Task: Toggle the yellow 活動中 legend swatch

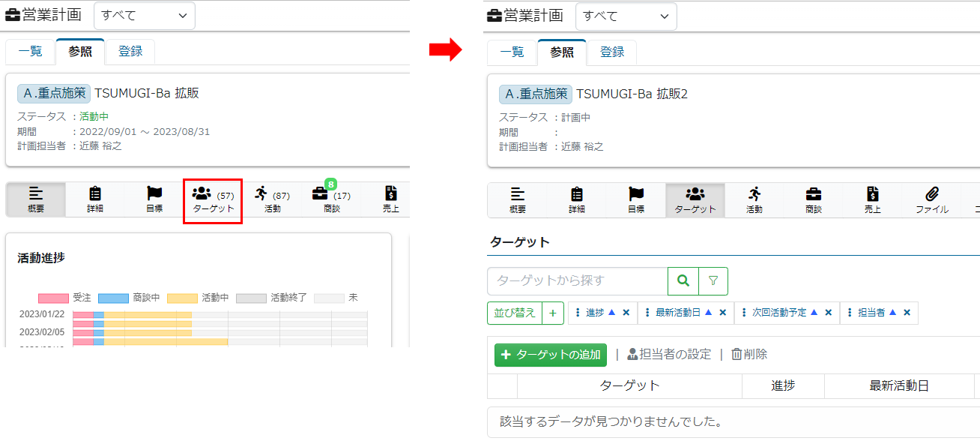Action: point(182,298)
